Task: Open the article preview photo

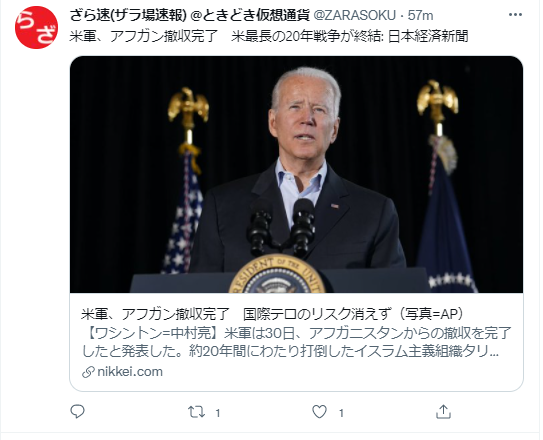Action: [296, 174]
